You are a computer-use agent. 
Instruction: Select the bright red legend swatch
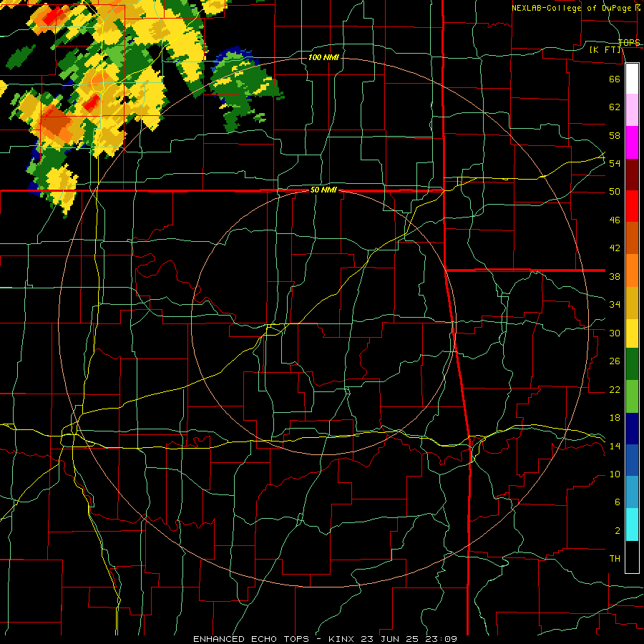pyautogui.click(x=632, y=206)
